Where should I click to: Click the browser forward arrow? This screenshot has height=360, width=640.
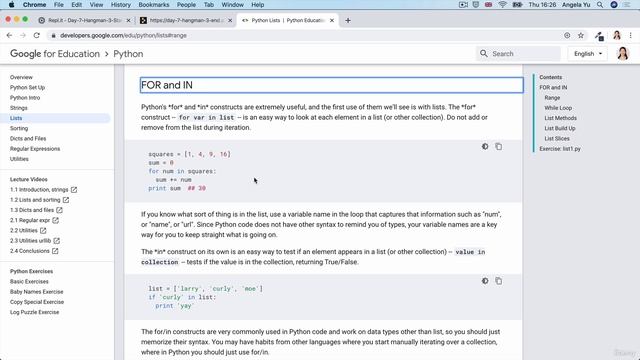point(23,36)
